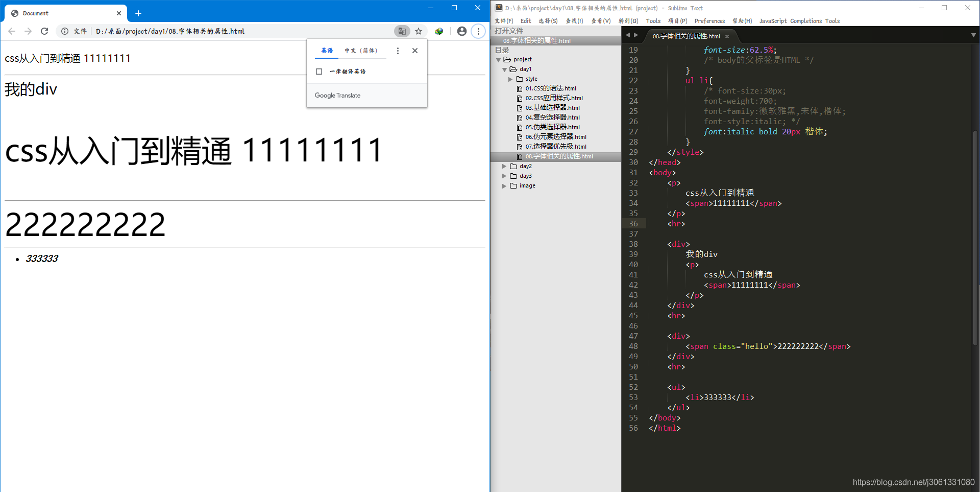Open a new Chrome tab
This screenshot has height=492, width=980.
pyautogui.click(x=138, y=13)
